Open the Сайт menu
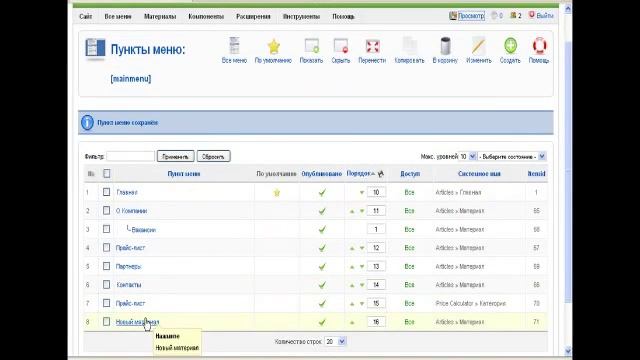Screen dimensions: 640x360 [x=86, y=16]
